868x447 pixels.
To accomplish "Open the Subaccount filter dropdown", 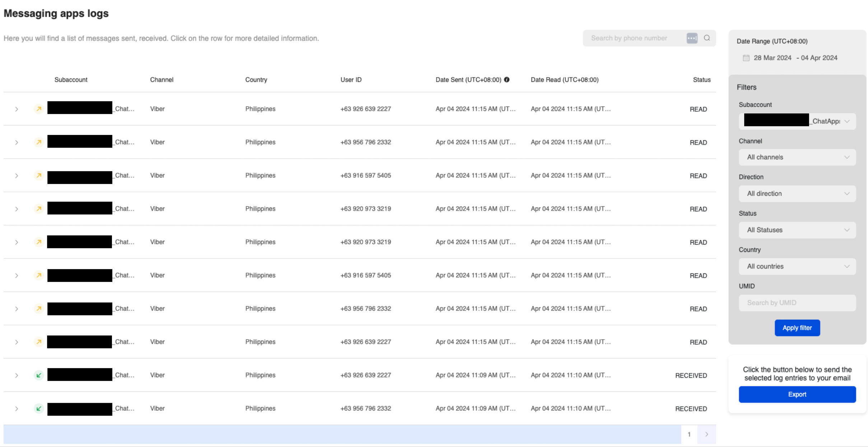I will click(797, 121).
